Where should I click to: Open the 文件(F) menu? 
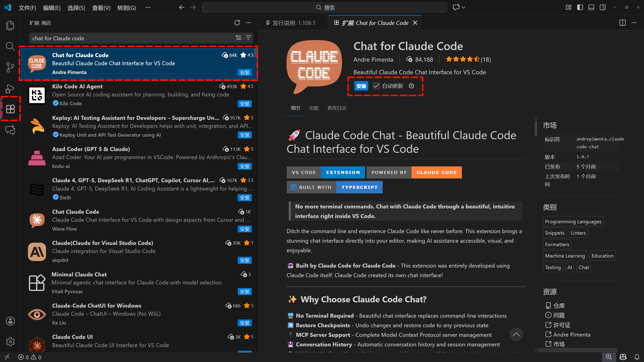pos(27,8)
